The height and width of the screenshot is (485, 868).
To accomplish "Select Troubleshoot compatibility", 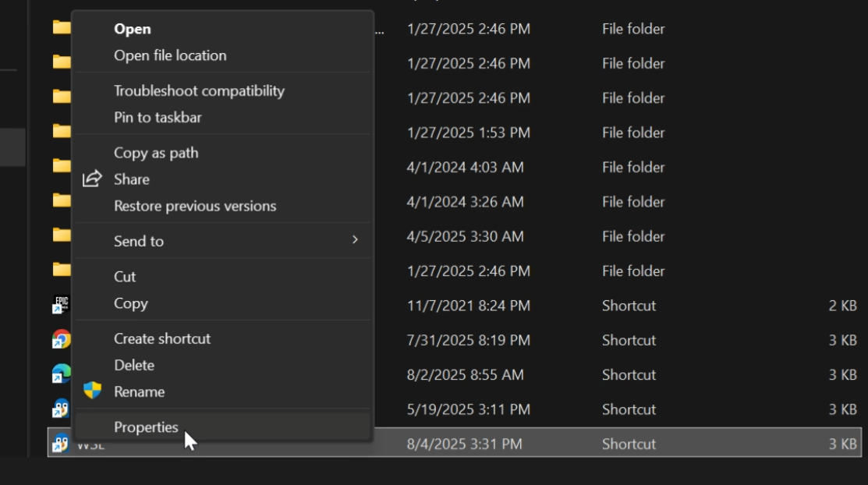I will [x=199, y=90].
